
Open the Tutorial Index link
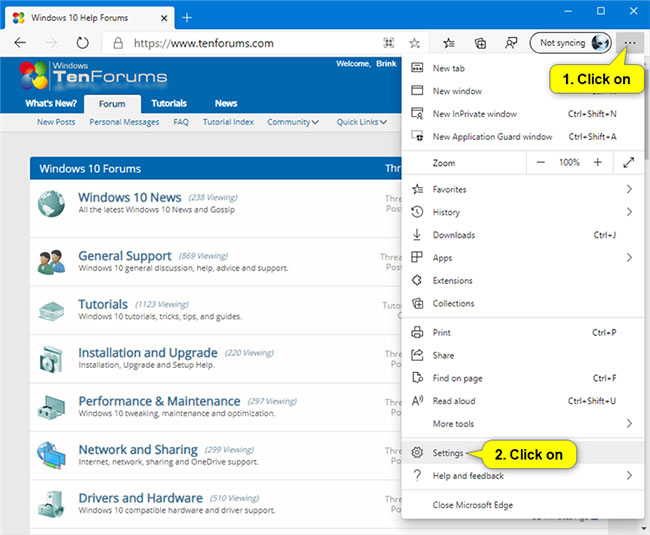tap(228, 122)
